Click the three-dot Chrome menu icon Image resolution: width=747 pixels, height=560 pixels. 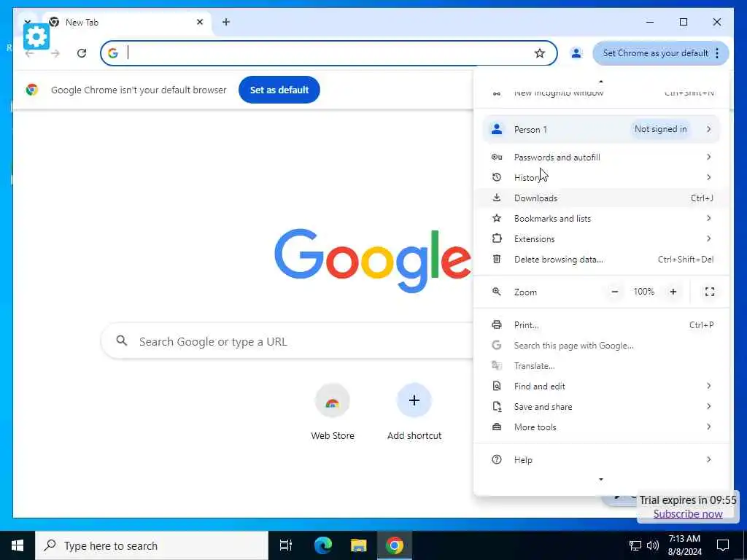pyautogui.click(x=717, y=53)
